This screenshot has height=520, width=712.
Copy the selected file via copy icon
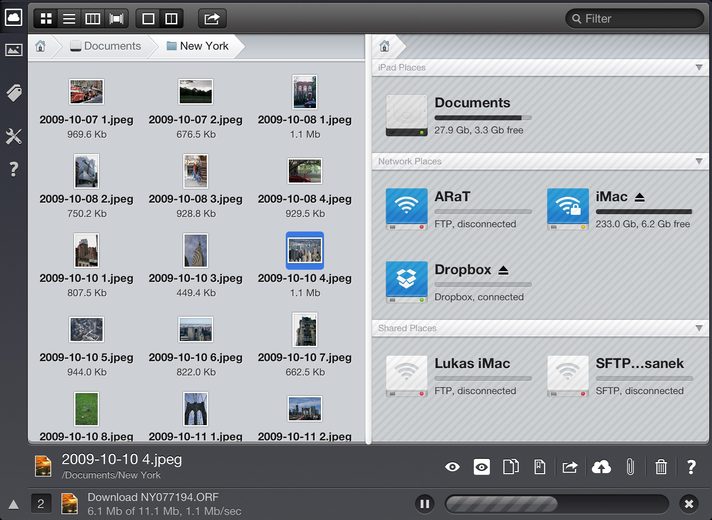click(511, 467)
